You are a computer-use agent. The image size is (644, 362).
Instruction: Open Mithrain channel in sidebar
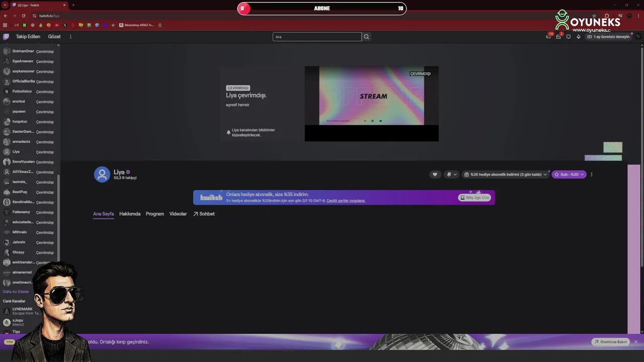pyautogui.click(x=30, y=232)
